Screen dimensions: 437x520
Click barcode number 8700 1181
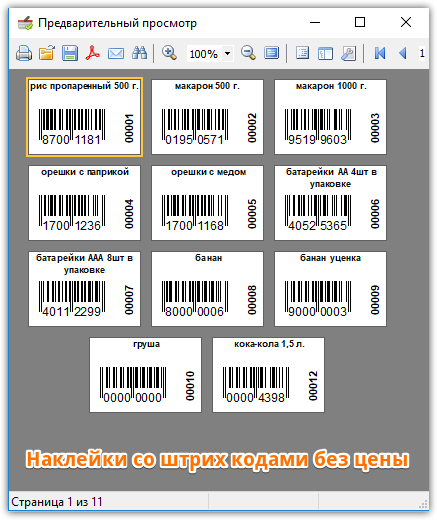tap(71, 140)
